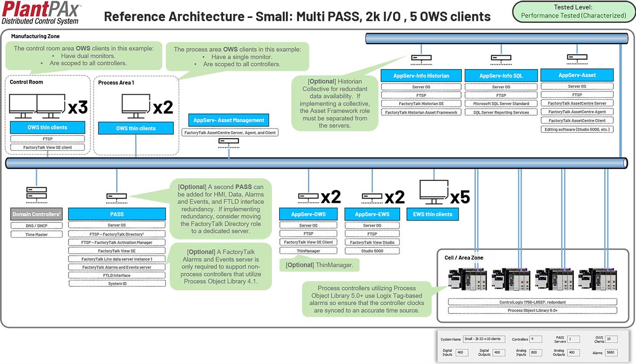The height and width of the screenshot is (364, 636).
Task: Click the FTSP – FactoryTalk Activation Manager row
Action: (117, 242)
